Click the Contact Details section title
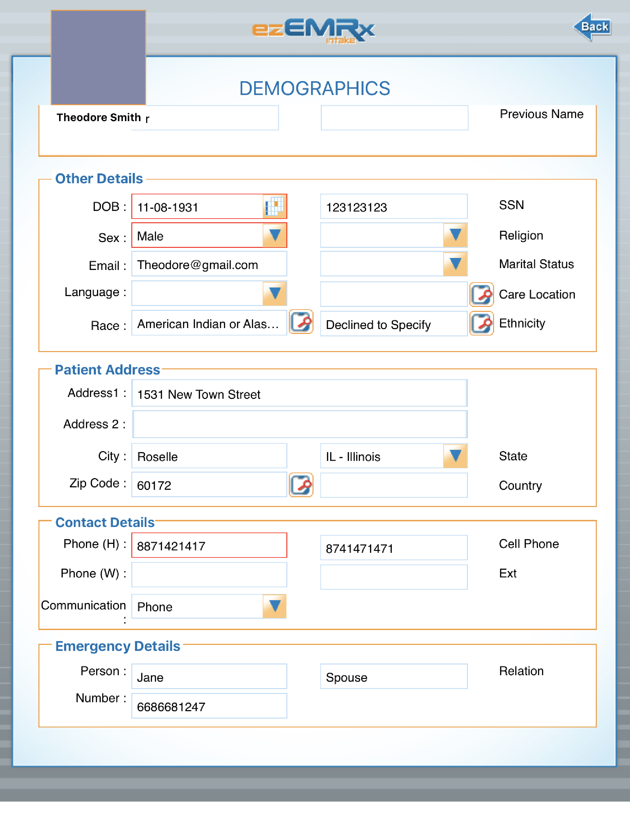The width and height of the screenshot is (630, 840). 105,522
